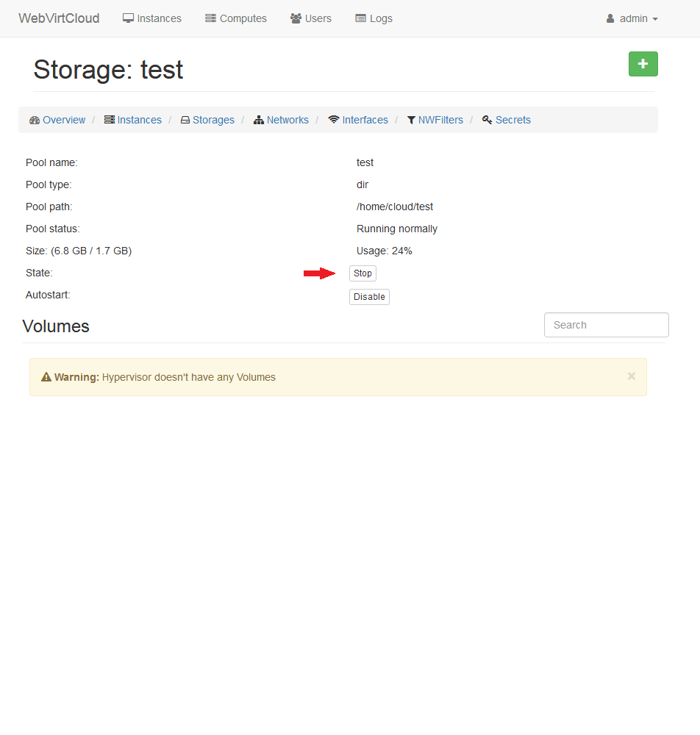Open Instances in the top navbar
Image resolution: width=700 pixels, height=735 pixels.
pos(152,18)
